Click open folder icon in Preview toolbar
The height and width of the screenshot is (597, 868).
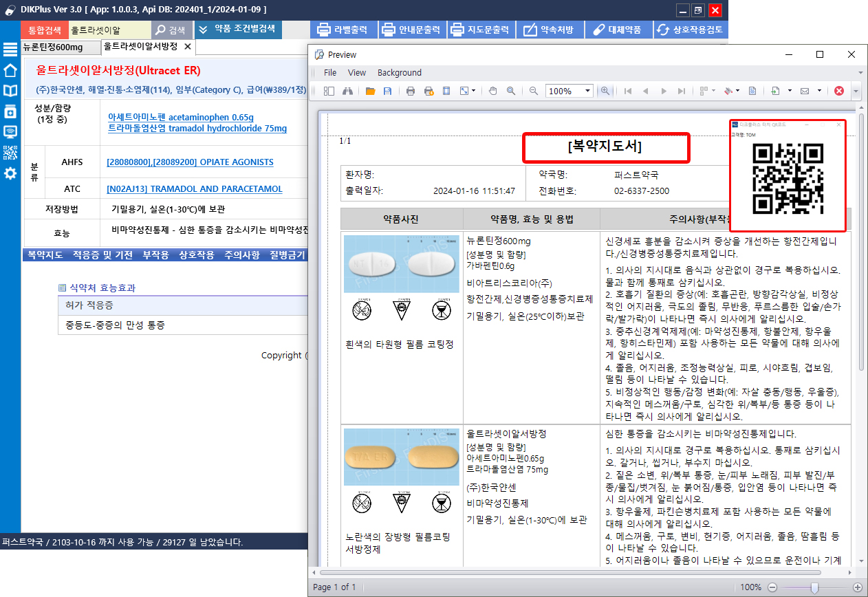click(370, 91)
